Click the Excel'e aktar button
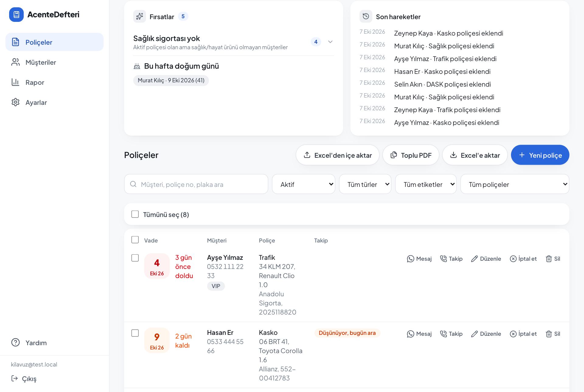The width and height of the screenshot is (584, 392). (475, 155)
